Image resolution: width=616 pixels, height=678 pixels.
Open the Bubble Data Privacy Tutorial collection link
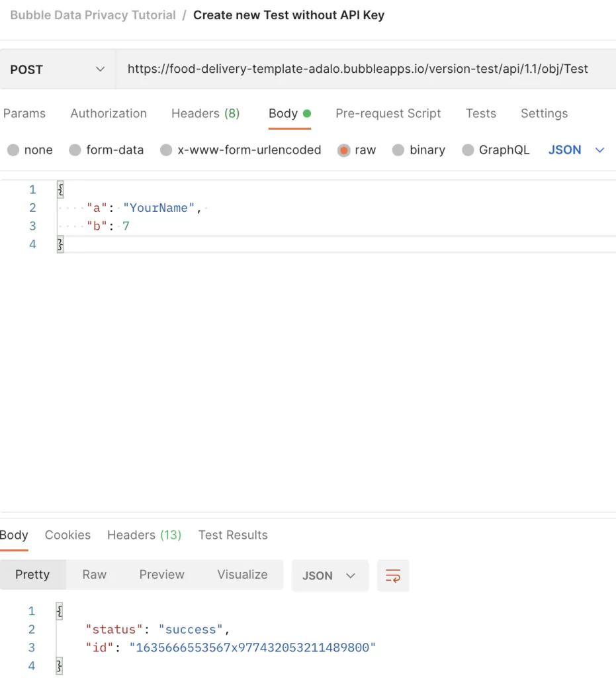pos(92,15)
